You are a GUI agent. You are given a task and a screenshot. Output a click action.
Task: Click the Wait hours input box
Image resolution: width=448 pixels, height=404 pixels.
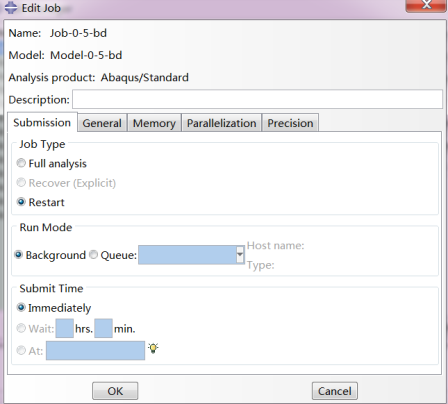tap(65, 328)
